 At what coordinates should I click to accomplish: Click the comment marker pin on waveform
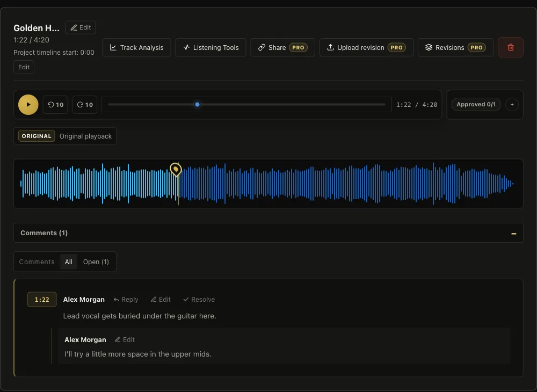pyautogui.click(x=176, y=169)
